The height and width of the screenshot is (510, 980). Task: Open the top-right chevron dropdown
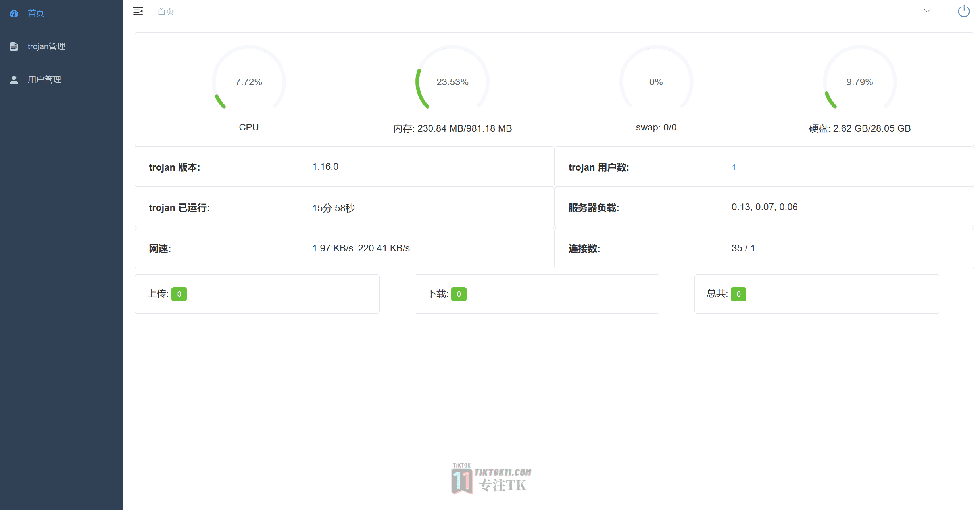point(927,11)
